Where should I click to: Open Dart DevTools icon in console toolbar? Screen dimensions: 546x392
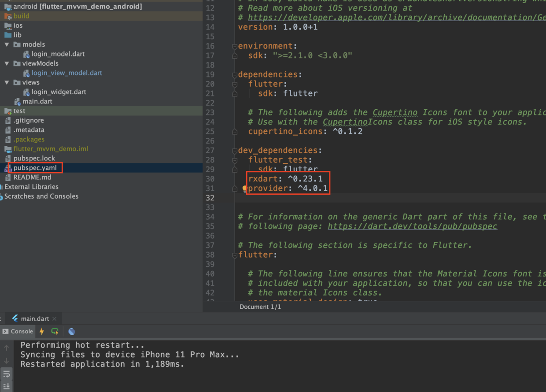pos(72,331)
